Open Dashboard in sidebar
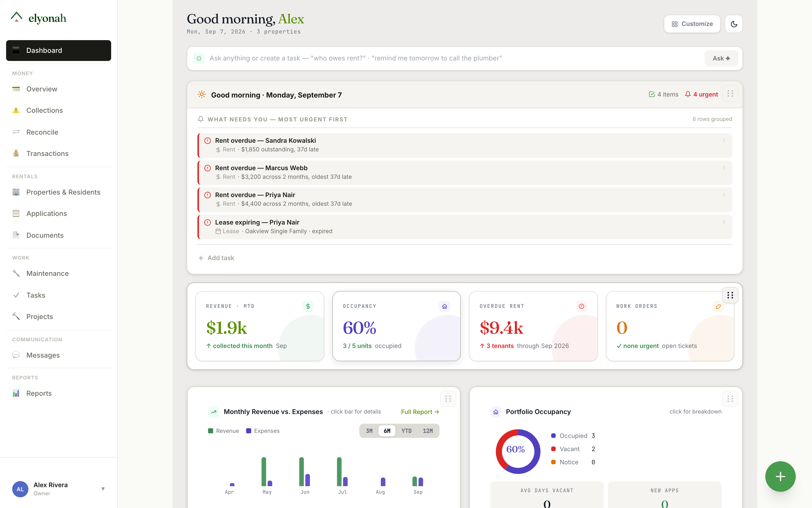The height and width of the screenshot is (508, 812). pos(58,50)
